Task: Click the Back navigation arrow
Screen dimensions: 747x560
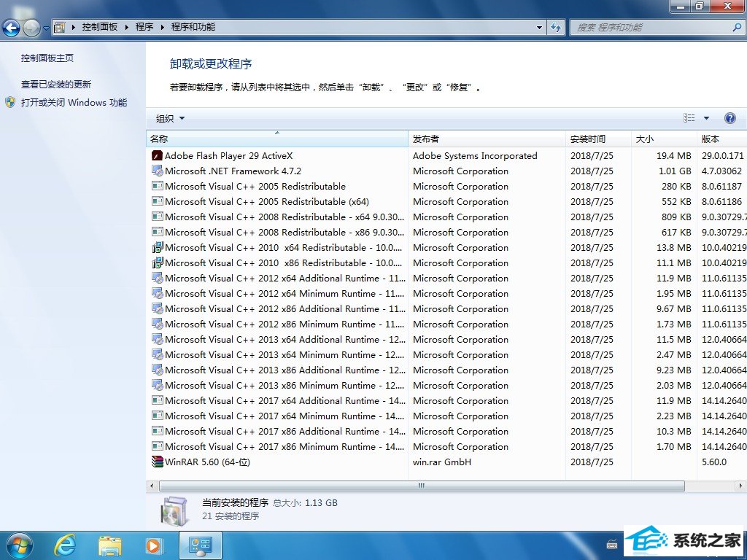Action: [x=12, y=28]
